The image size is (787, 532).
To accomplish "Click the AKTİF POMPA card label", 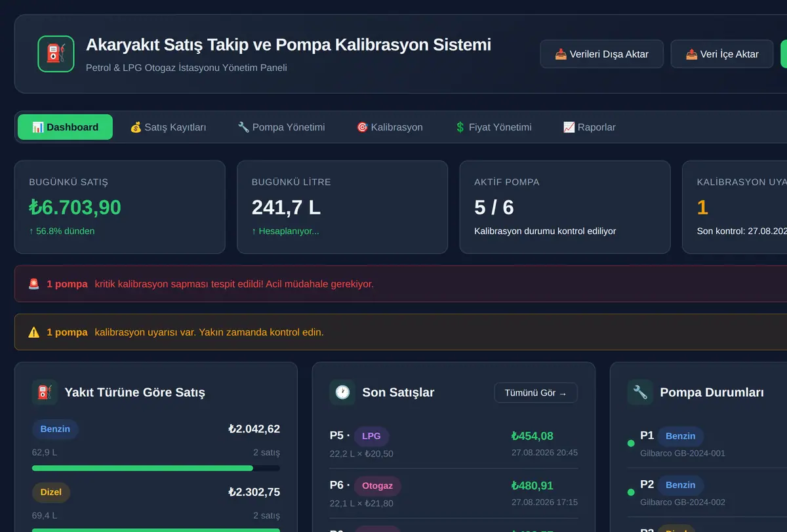I will coord(507,182).
